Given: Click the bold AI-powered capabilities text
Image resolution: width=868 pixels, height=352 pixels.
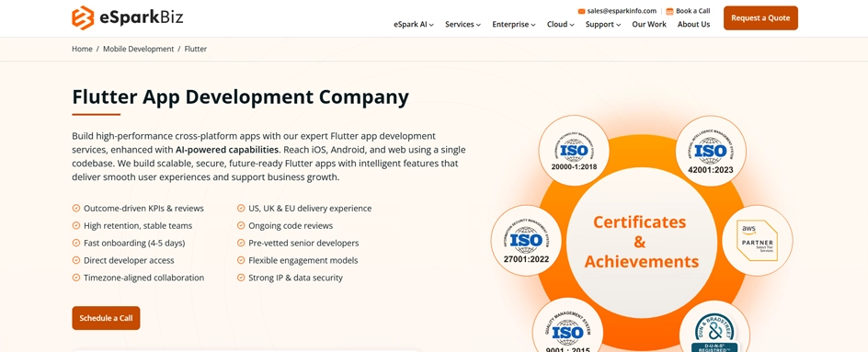Looking at the screenshot, I should click(227, 150).
